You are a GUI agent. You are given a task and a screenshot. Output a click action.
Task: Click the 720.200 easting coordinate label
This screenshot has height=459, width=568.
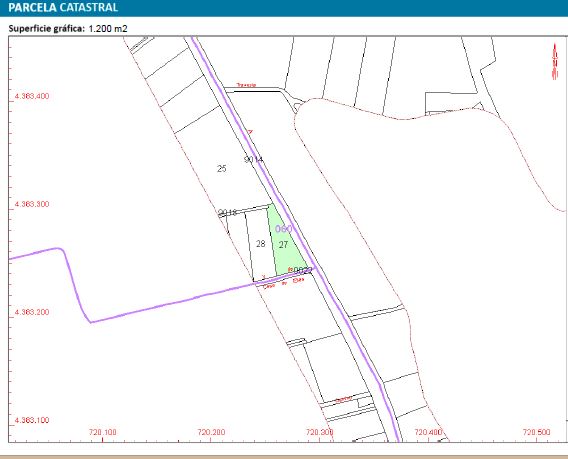pos(211,432)
